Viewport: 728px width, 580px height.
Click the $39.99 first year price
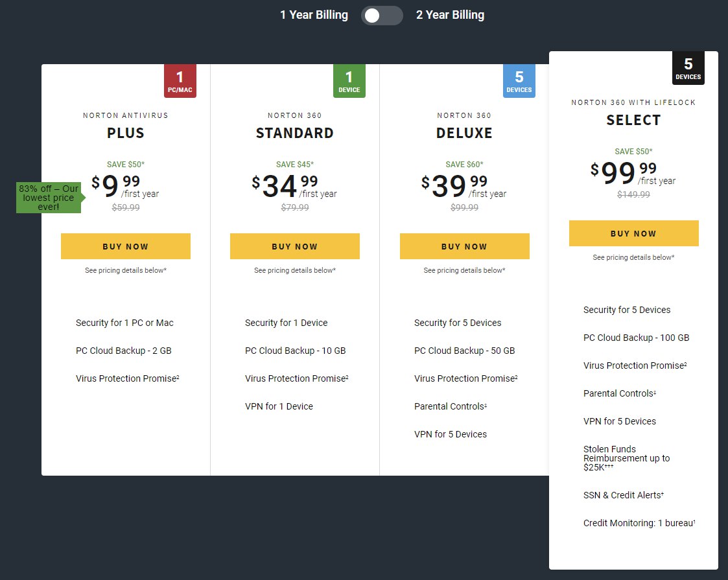464,186
